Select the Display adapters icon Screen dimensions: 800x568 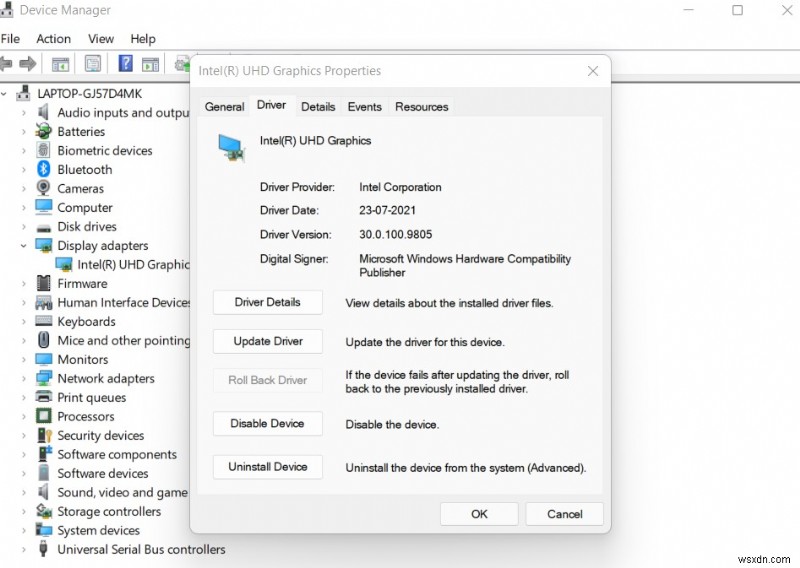[44, 245]
